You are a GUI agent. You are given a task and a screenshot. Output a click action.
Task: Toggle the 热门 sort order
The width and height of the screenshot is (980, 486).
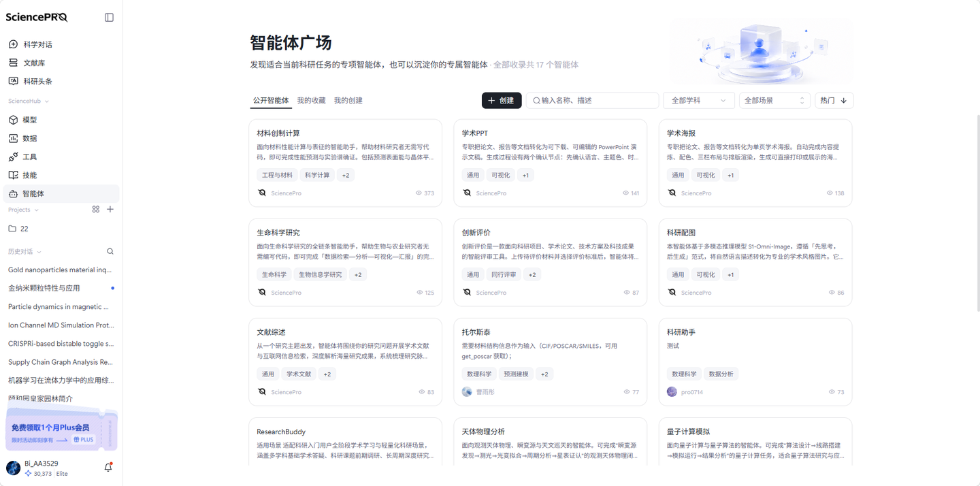(834, 101)
